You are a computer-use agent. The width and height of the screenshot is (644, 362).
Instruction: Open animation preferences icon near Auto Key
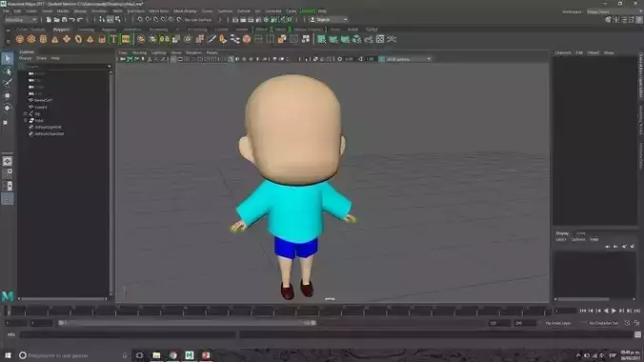(x=636, y=323)
